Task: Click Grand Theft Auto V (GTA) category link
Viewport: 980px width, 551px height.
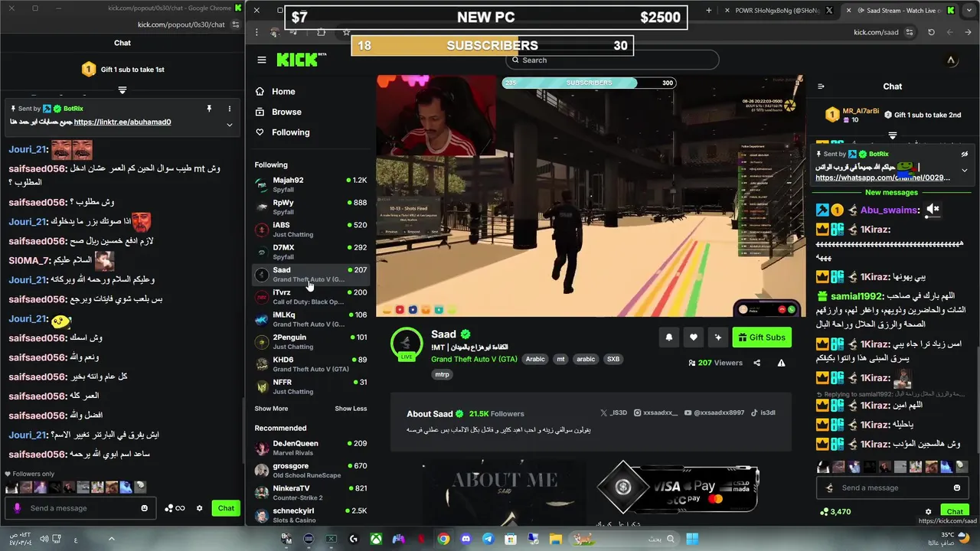Action: 474,359
